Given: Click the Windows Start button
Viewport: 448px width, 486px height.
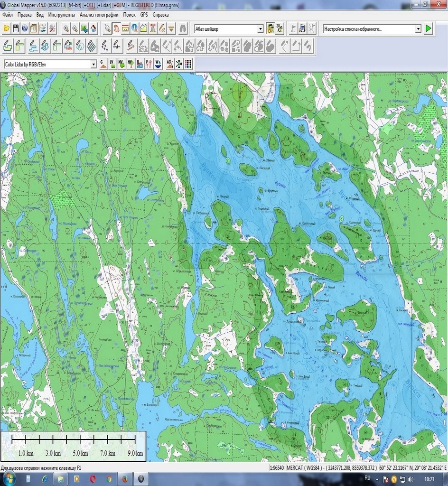Looking at the screenshot, I should (x=9, y=478).
